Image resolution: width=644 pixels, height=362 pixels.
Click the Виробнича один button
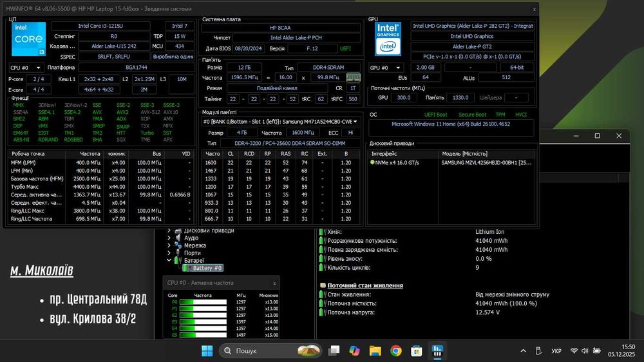173,57
